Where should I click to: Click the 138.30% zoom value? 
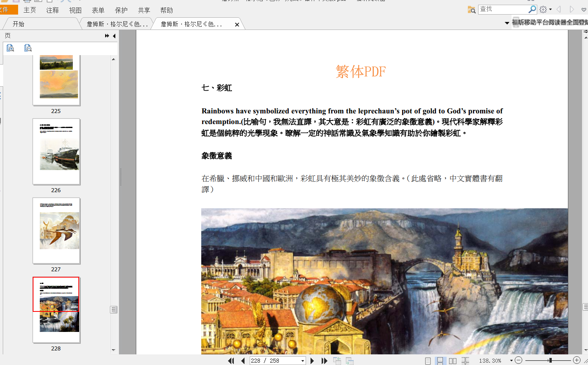(490, 361)
